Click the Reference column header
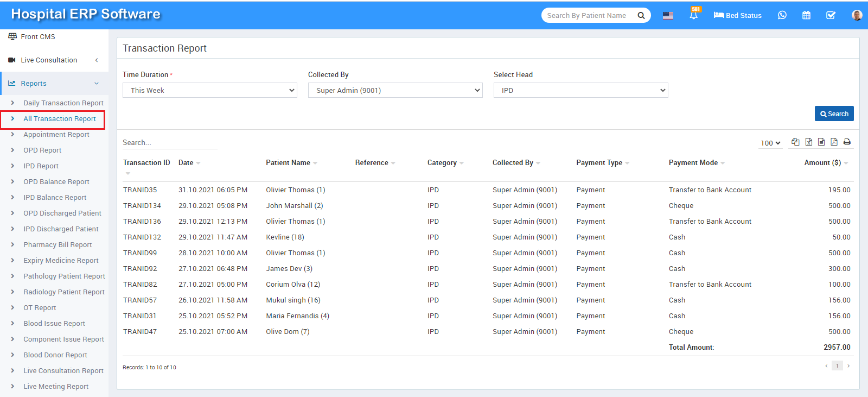Image resolution: width=868 pixels, height=397 pixels. click(375, 162)
